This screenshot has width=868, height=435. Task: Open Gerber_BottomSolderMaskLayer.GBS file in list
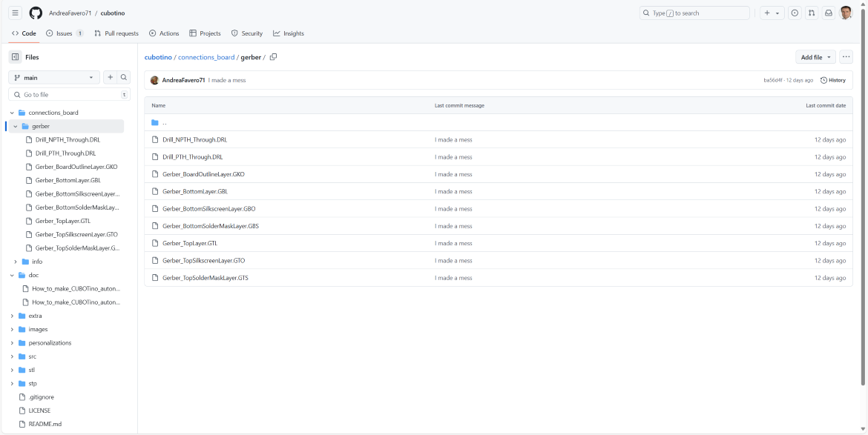click(211, 226)
